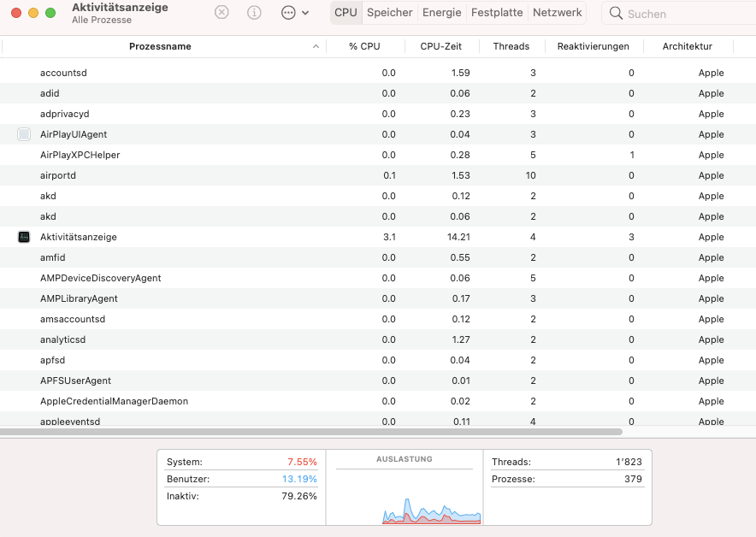Image resolution: width=756 pixels, height=537 pixels.
Task: Sort by CPU-Zeit column
Action: (x=440, y=46)
